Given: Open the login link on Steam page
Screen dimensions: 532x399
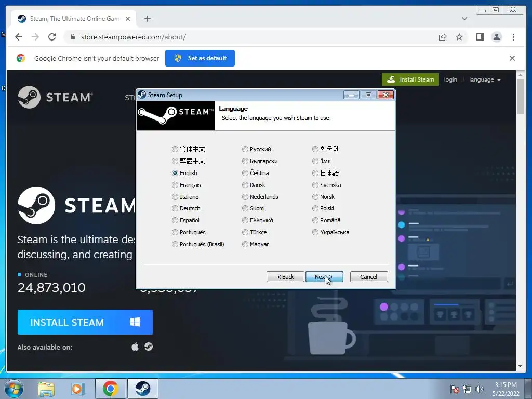Looking at the screenshot, I should coord(450,79).
